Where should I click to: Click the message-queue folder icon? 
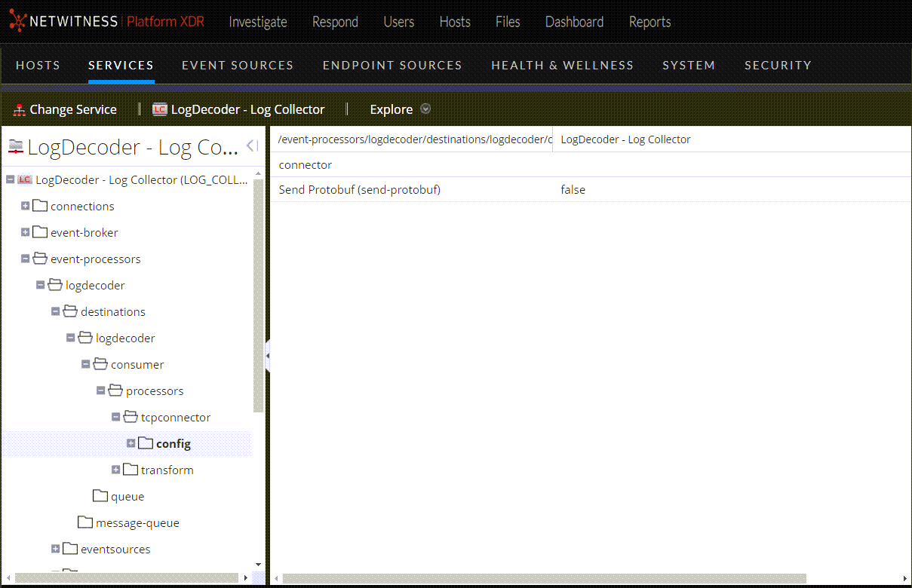[x=85, y=522]
